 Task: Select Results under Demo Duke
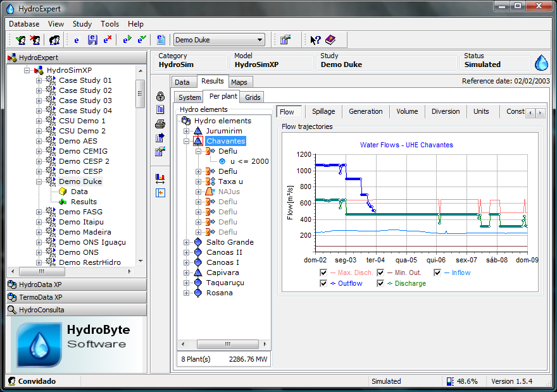pyautogui.click(x=84, y=202)
